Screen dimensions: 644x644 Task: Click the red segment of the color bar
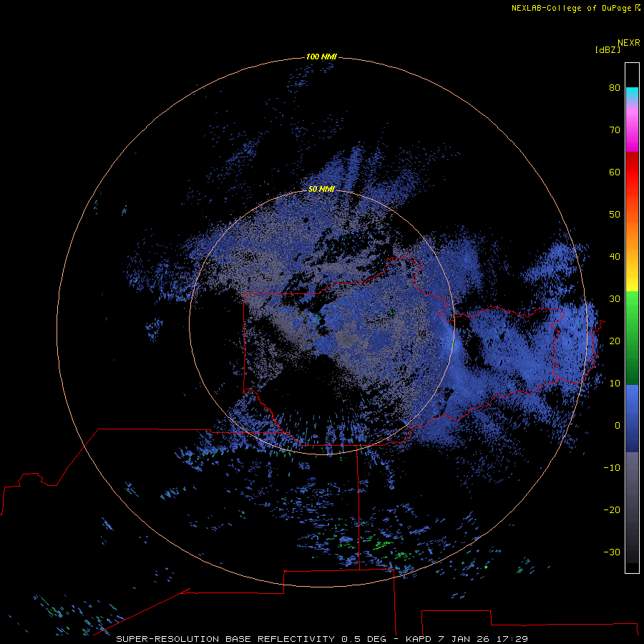pos(632,172)
